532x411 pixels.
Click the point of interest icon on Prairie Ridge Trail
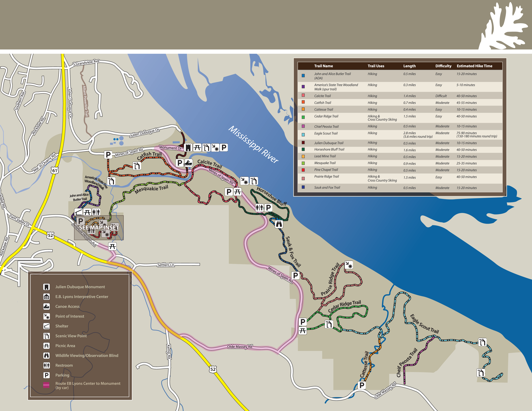(349, 265)
